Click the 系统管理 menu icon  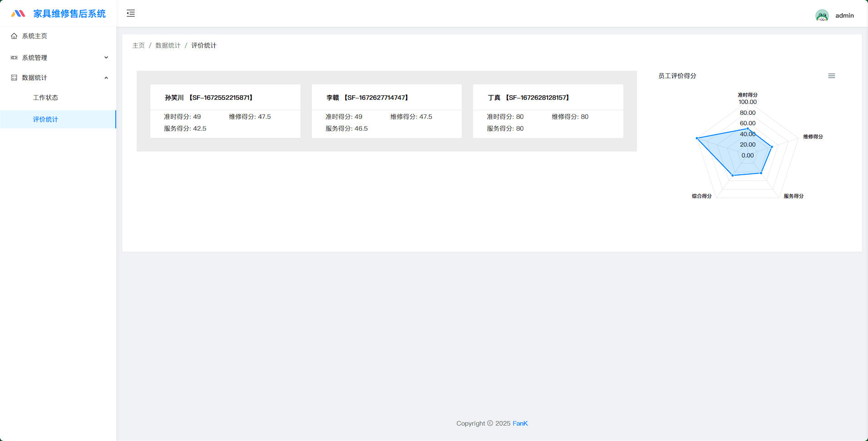pos(14,58)
